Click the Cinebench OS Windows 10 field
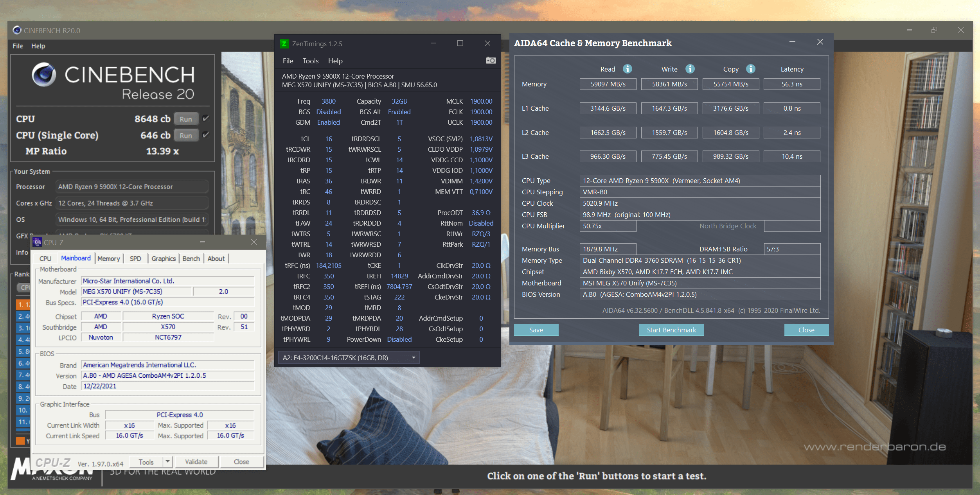Screen dimensions: 980x495 [x=132, y=219]
